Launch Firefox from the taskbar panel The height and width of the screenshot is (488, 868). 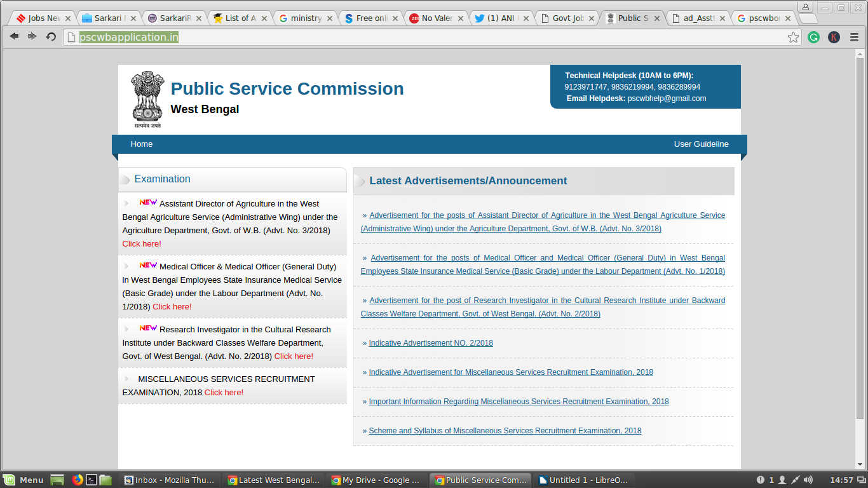[78, 480]
